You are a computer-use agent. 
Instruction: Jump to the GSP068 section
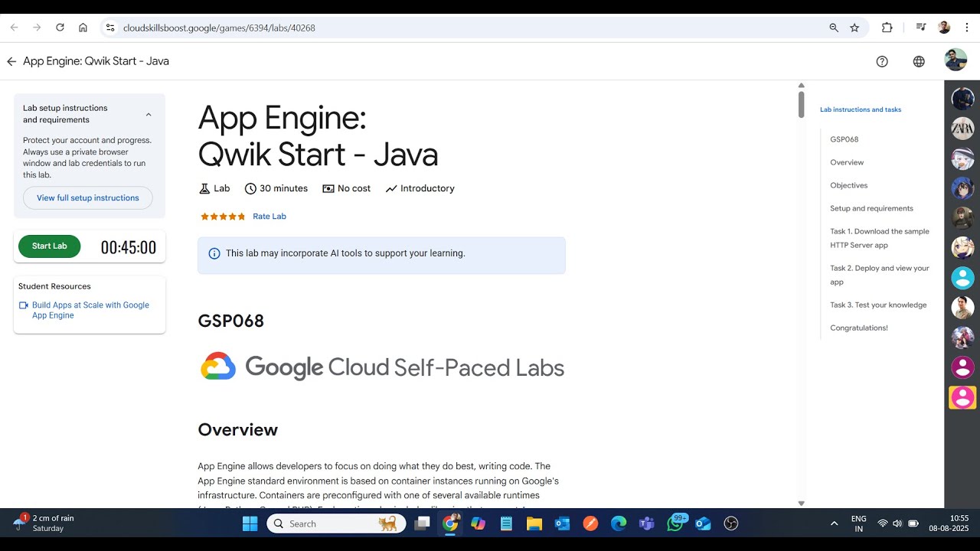point(844,139)
